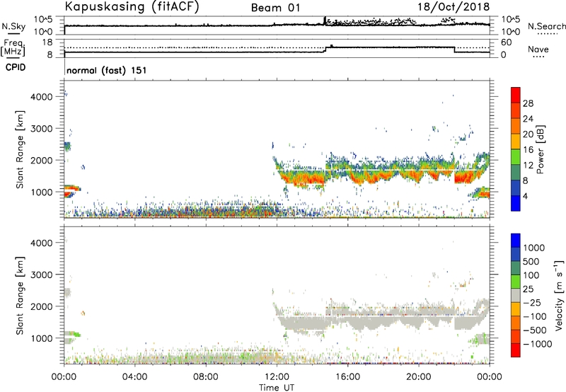Click the orange 20–24 dB power colorbar segment
Screen dimensions: 566x392
[516, 126]
